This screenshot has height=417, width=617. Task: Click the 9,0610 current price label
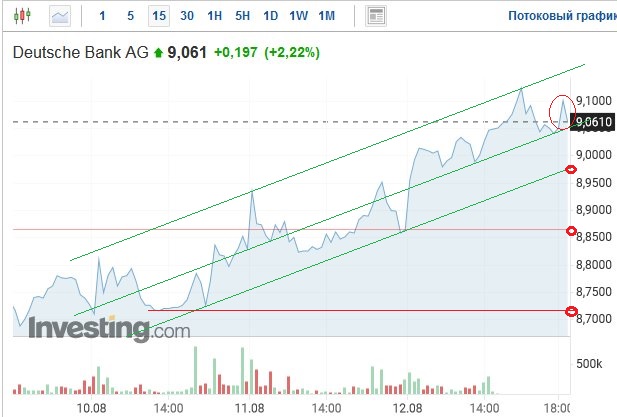pos(592,122)
